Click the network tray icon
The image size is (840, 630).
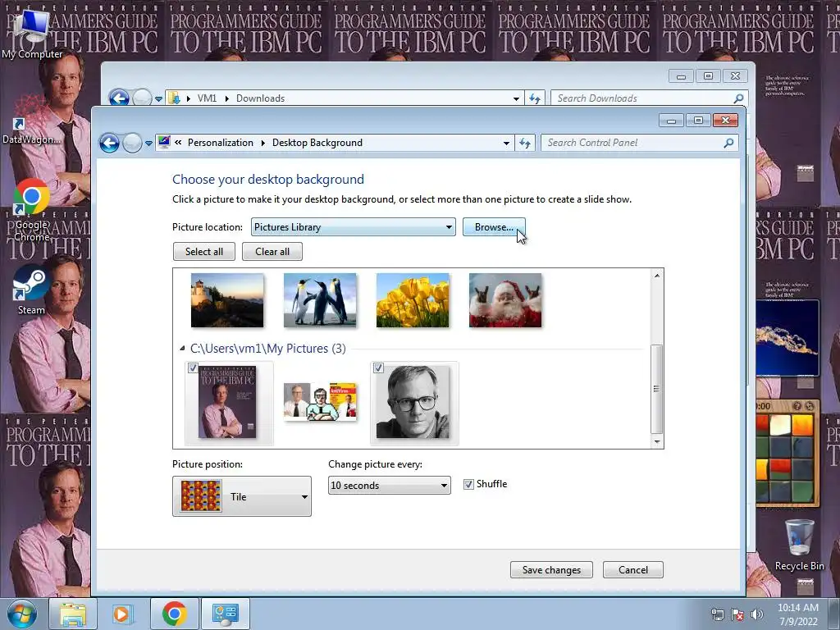point(717,614)
